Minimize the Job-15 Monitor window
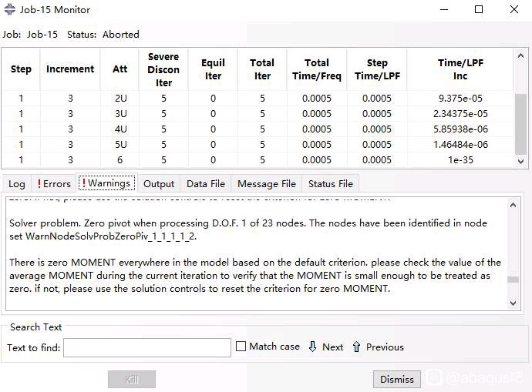Screen dimensions: 532x392 (x=444, y=9)
